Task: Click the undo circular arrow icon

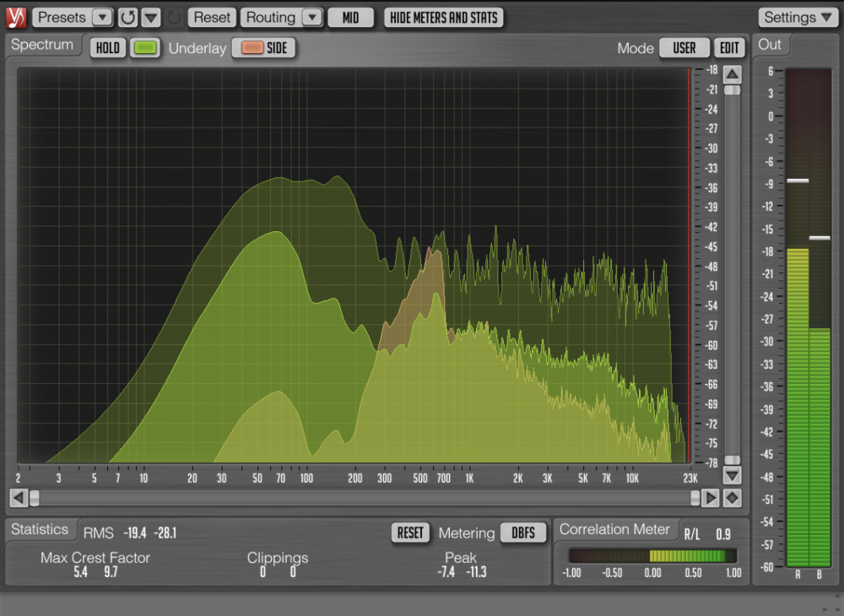Action: pos(127,18)
